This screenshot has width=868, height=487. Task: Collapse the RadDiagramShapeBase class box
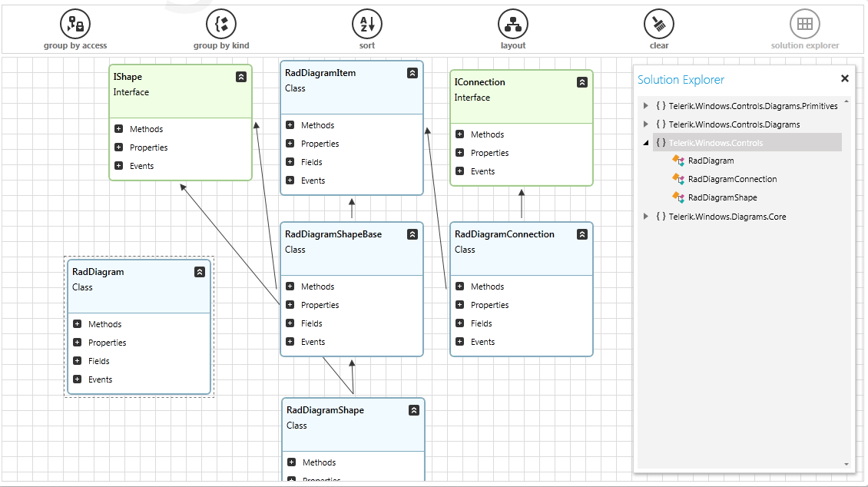pyautogui.click(x=412, y=234)
